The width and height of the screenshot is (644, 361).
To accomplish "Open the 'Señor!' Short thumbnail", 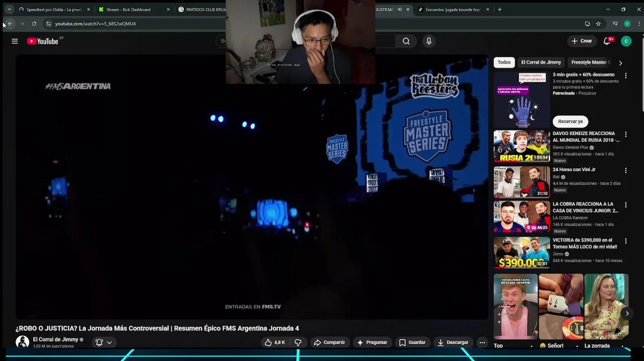I will [x=561, y=307].
